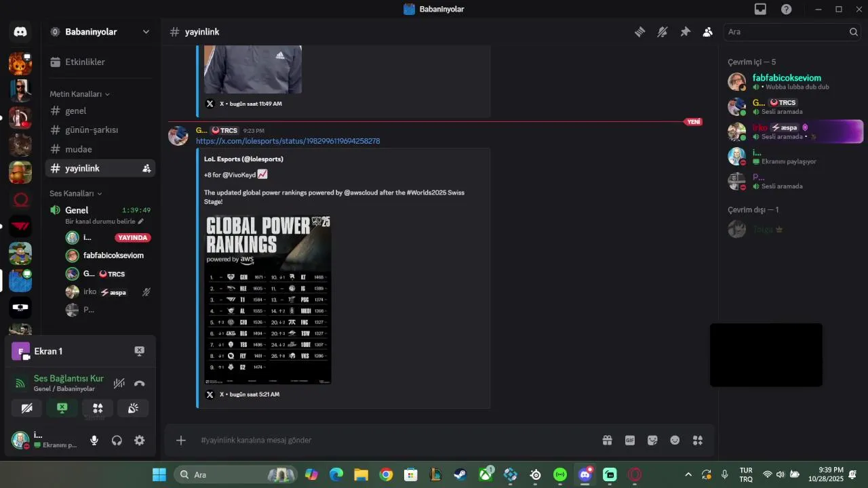The width and height of the screenshot is (868, 488).
Task: Open the #günün-şarkısı channel
Action: click(100, 129)
